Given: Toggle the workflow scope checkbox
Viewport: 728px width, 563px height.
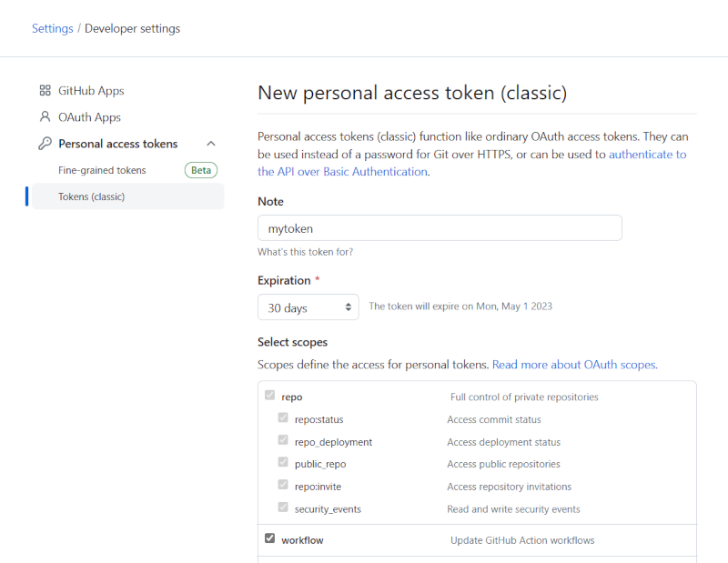Looking at the screenshot, I should point(269,538).
